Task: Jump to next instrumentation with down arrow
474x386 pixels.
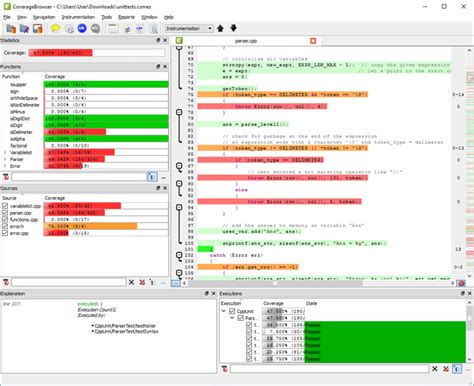Action: point(233,28)
